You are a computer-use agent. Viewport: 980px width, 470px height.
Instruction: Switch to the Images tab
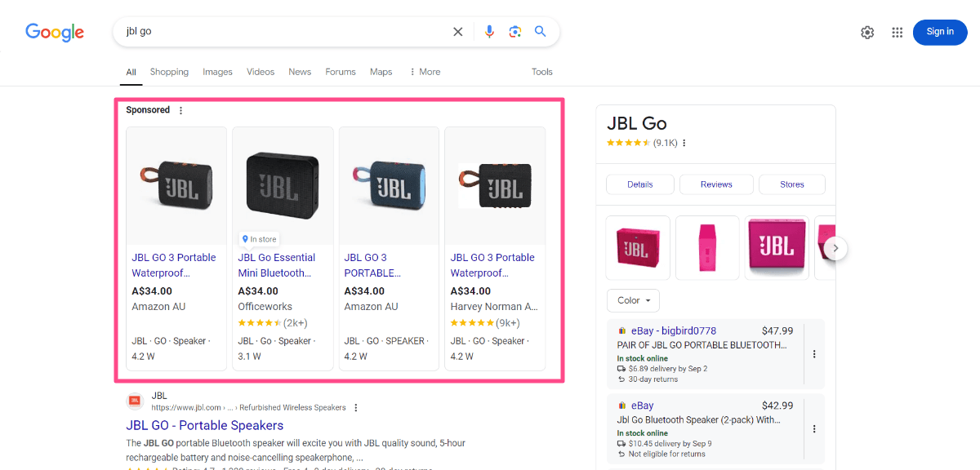[x=217, y=72]
